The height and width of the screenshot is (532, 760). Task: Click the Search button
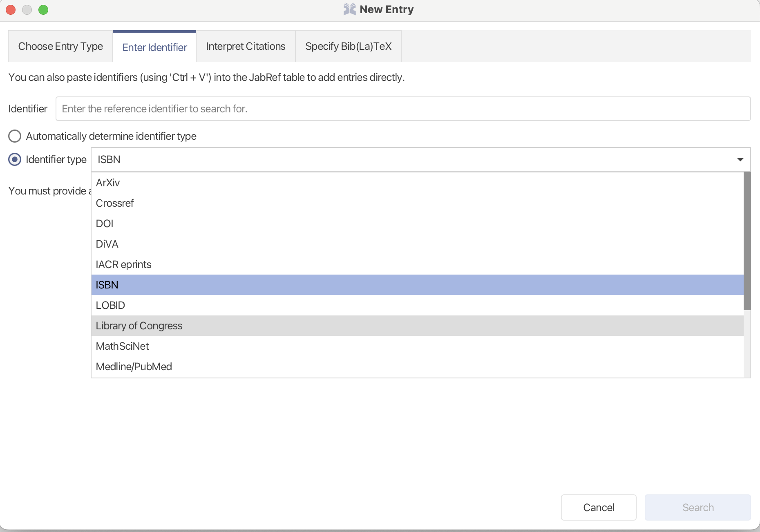click(698, 507)
